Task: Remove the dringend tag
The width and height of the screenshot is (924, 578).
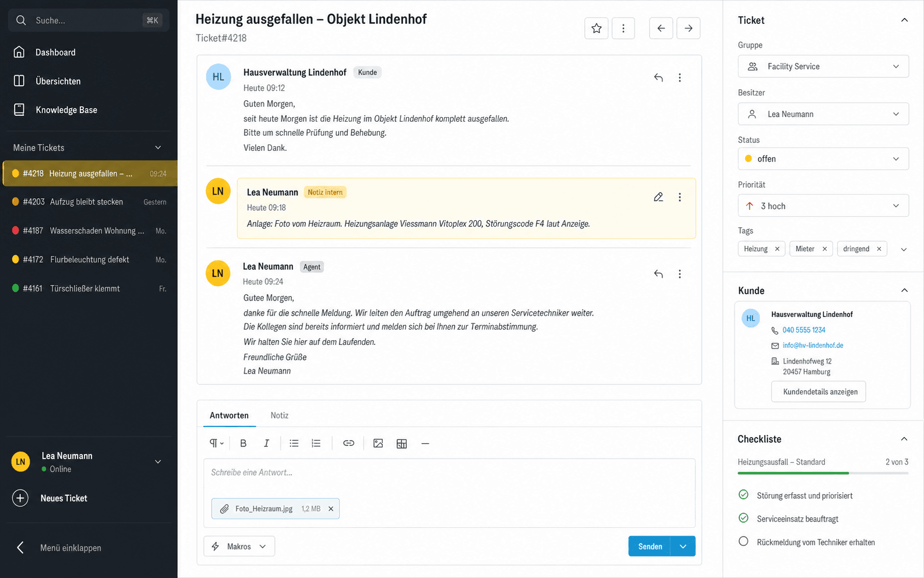Action: click(879, 249)
